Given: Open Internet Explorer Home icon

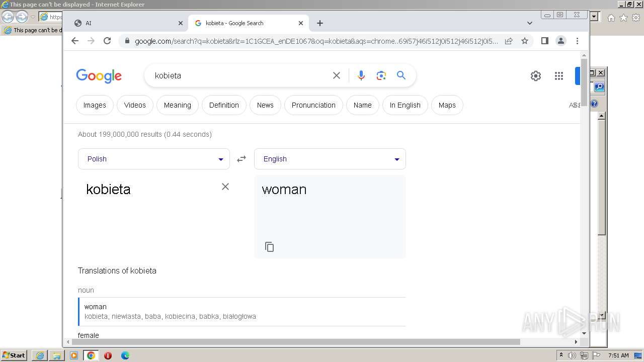Looking at the screenshot, I should click(x=611, y=18).
